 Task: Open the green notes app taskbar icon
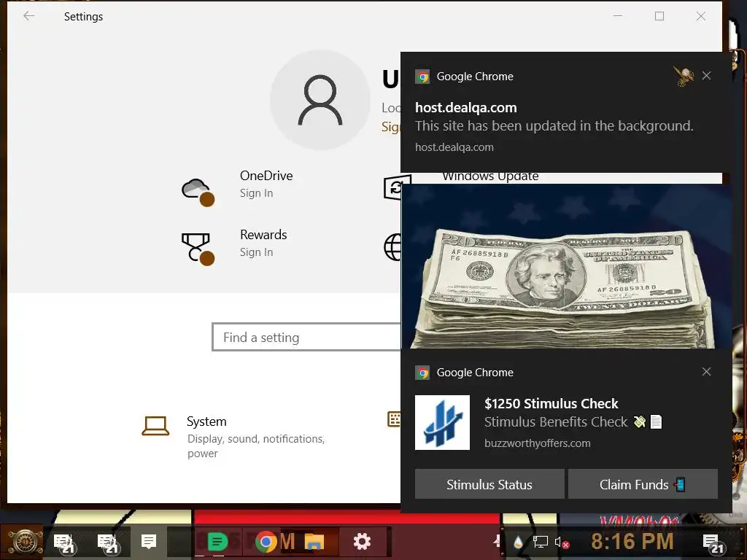point(217,542)
